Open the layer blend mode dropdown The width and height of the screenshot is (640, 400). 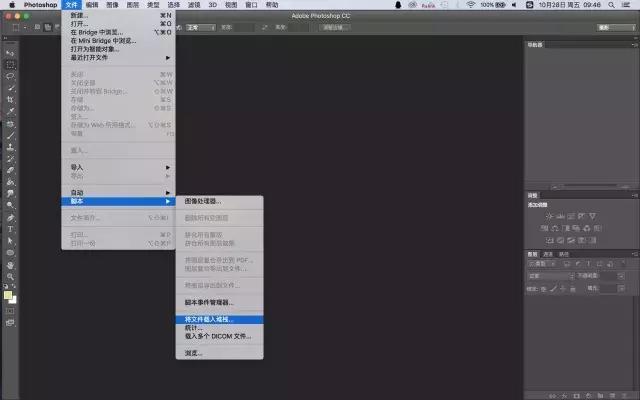(x=550, y=275)
